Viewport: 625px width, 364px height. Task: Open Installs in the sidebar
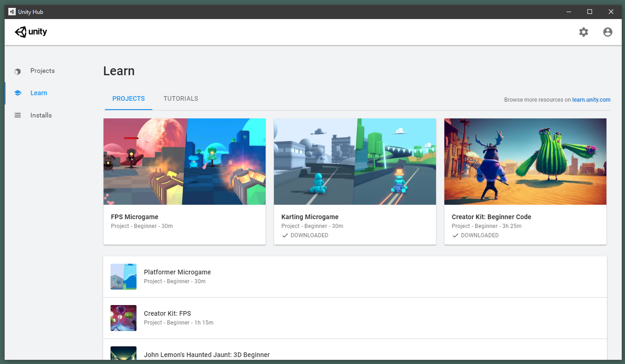click(x=41, y=115)
